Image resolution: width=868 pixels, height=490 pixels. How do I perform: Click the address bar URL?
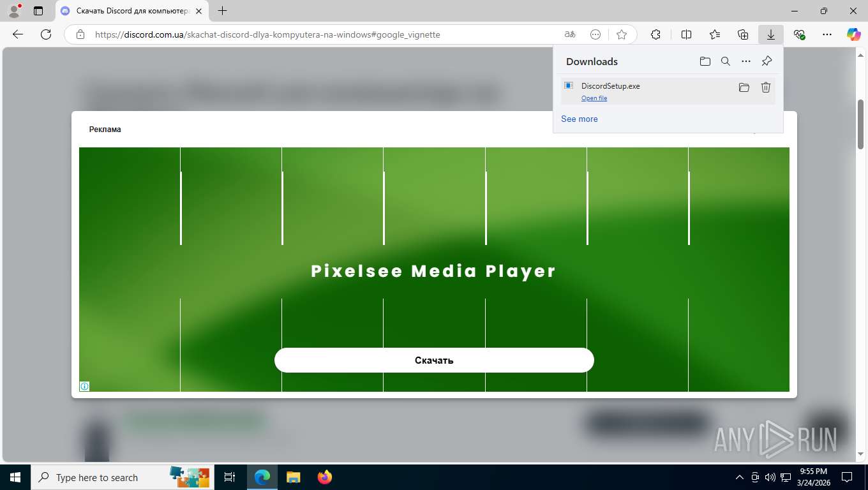[x=267, y=34]
